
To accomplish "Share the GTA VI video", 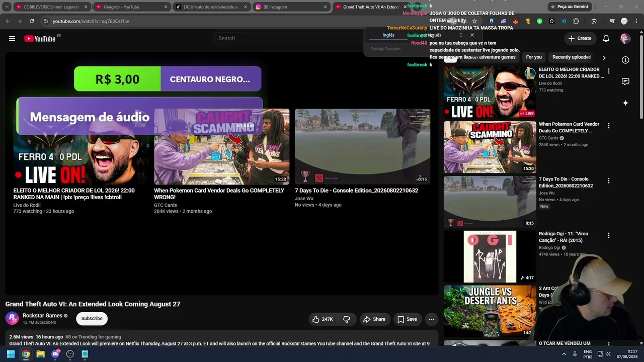I will point(374,319).
